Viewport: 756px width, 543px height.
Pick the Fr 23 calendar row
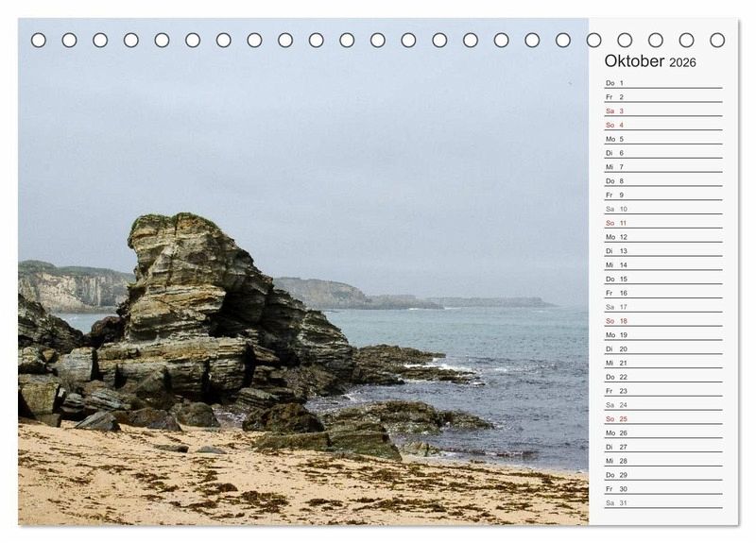point(661,391)
